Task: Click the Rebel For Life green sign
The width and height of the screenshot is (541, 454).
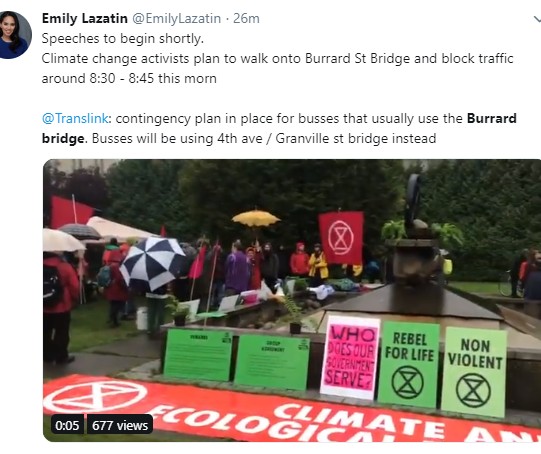Action: tap(409, 364)
